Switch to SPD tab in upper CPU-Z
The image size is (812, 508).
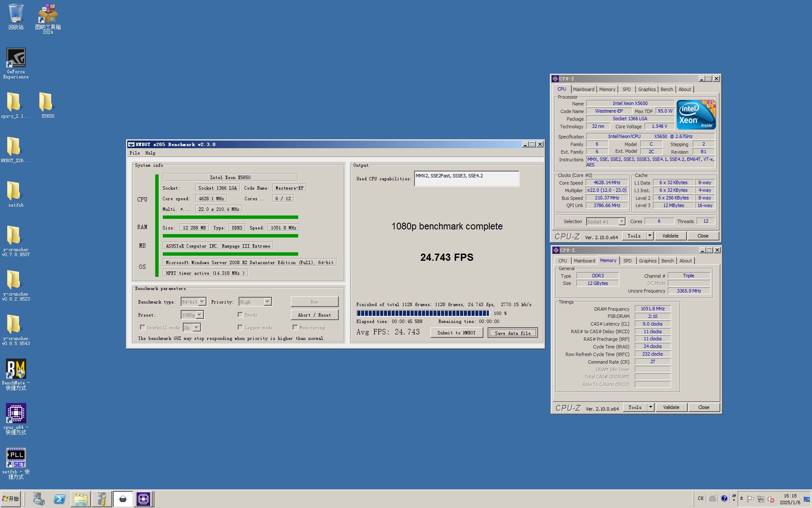(626, 89)
